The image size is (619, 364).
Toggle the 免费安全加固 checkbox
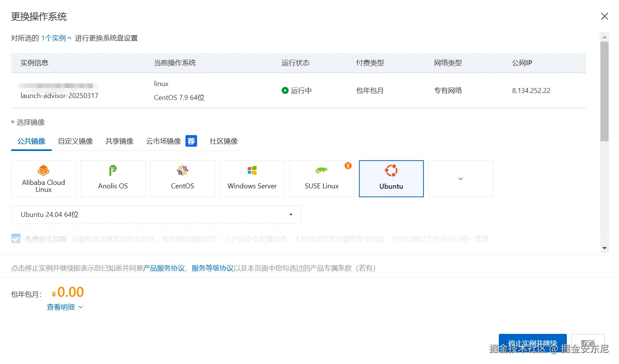pyautogui.click(x=16, y=239)
